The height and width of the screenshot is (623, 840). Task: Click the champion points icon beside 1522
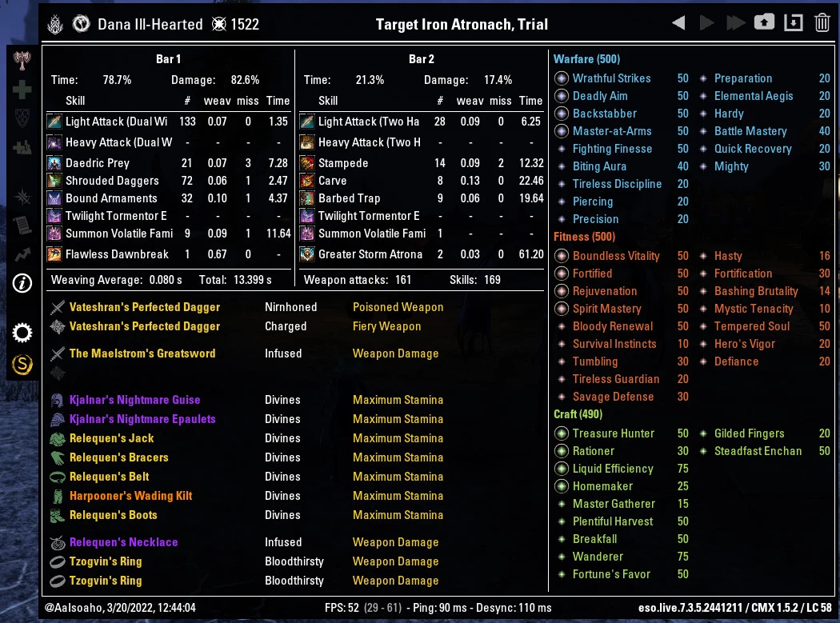(x=219, y=24)
